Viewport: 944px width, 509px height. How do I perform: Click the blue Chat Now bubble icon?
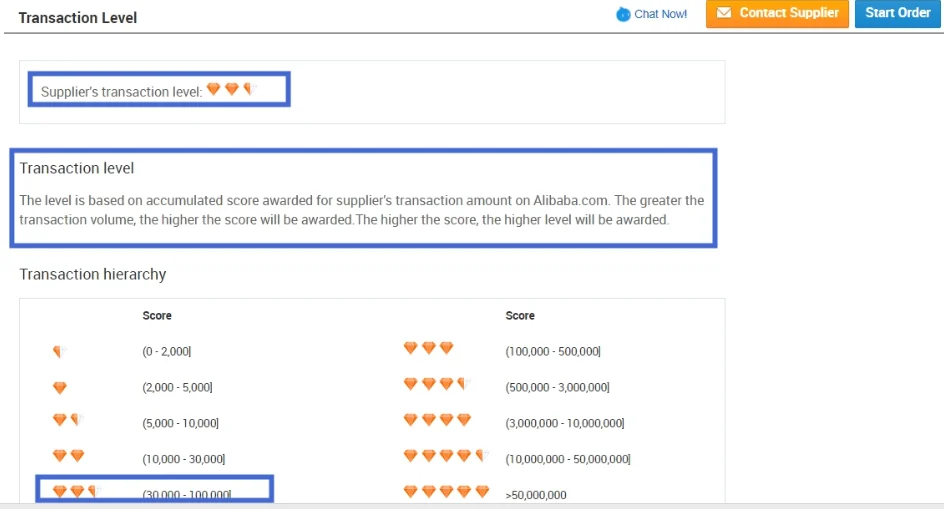[x=623, y=14]
